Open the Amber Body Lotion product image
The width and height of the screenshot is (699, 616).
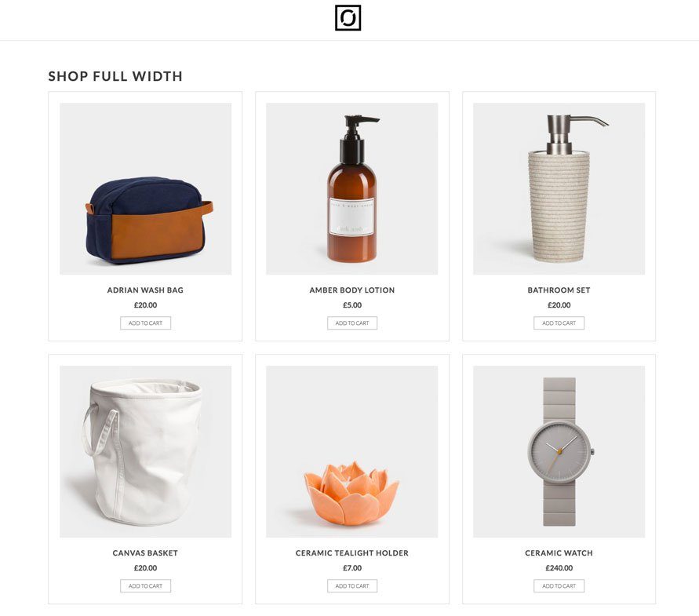pos(351,188)
